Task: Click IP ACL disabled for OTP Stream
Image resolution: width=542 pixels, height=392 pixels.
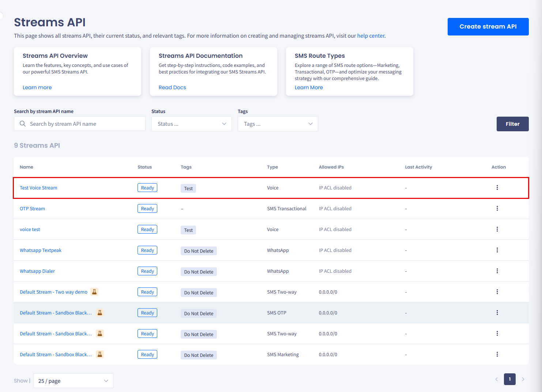Action: pos(335,208)
